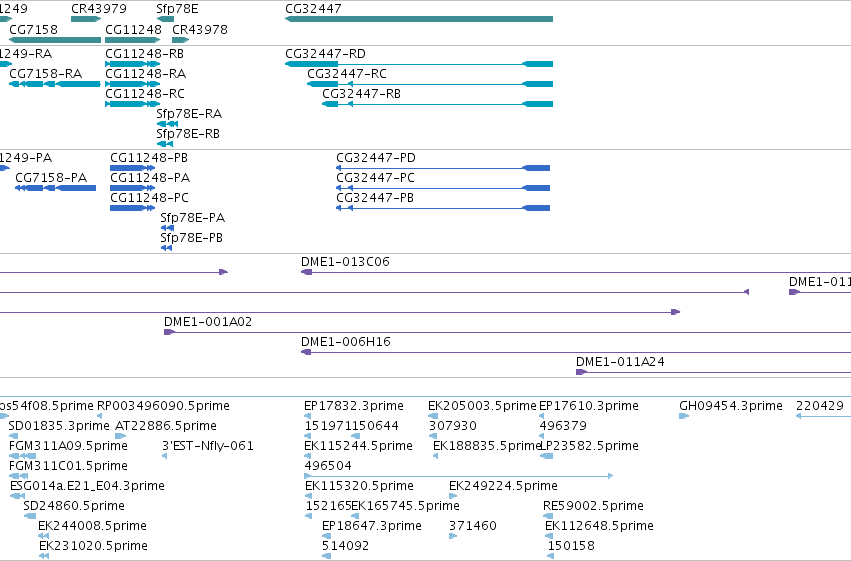Image resolution: width=851 pixels, height=561 pixels.
Task: Select the 496504 EST alignment line
Action: [459, 476]
